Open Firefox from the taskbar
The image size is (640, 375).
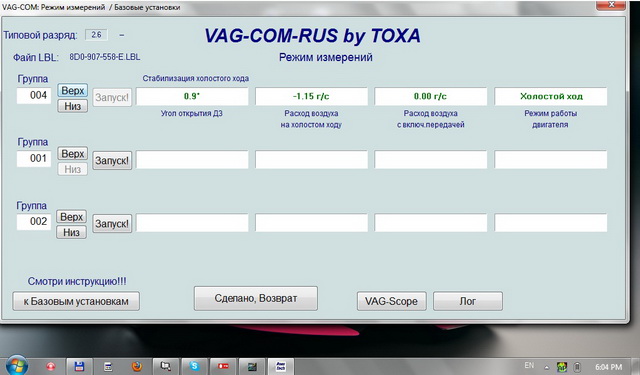(137, 366)
